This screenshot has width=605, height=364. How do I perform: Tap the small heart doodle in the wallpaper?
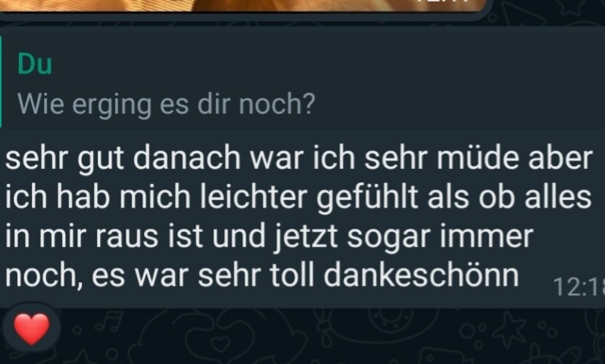tap(222, 342)
